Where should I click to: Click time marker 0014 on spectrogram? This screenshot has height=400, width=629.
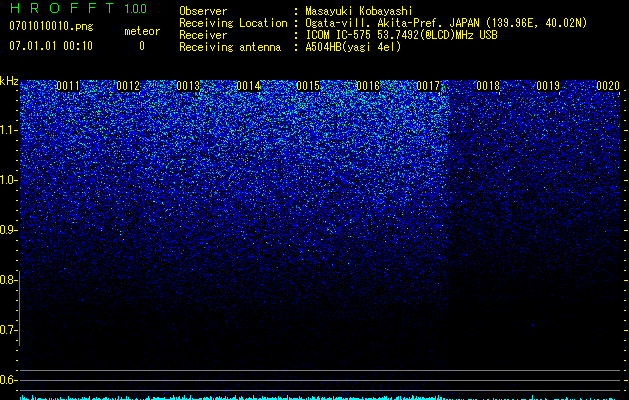tap(248, 86)
